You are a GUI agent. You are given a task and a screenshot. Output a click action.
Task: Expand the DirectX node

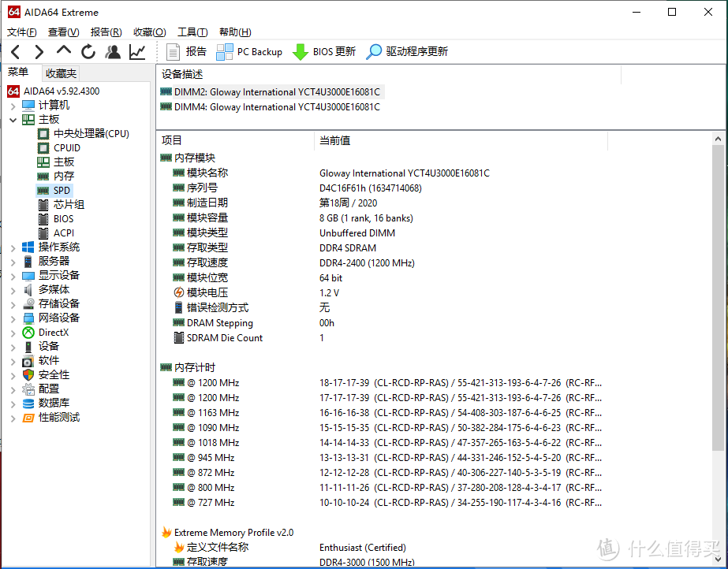click(x=13, y=333)
